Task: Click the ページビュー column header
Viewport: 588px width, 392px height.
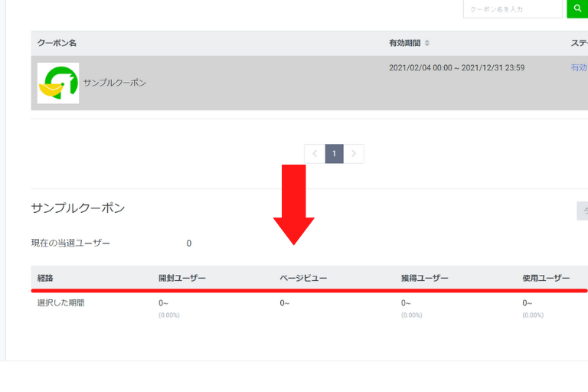Action: coord(303,278)
